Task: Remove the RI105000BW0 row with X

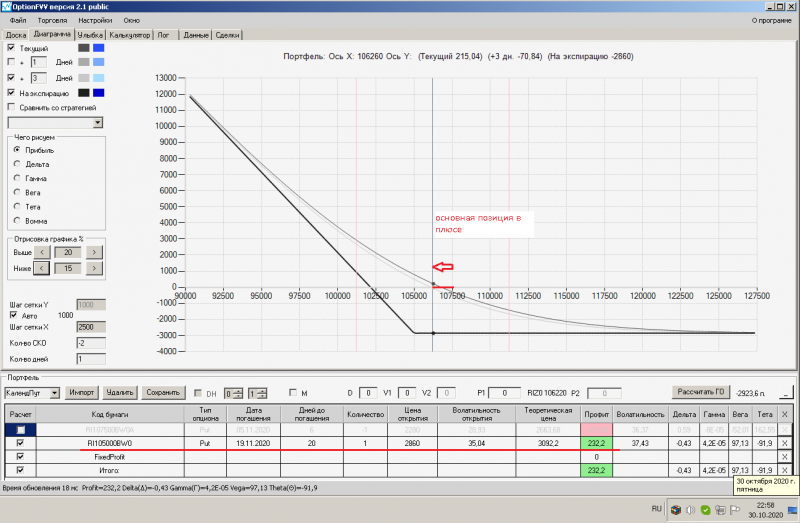Action: pyautogui.click(x=785, y=443)
